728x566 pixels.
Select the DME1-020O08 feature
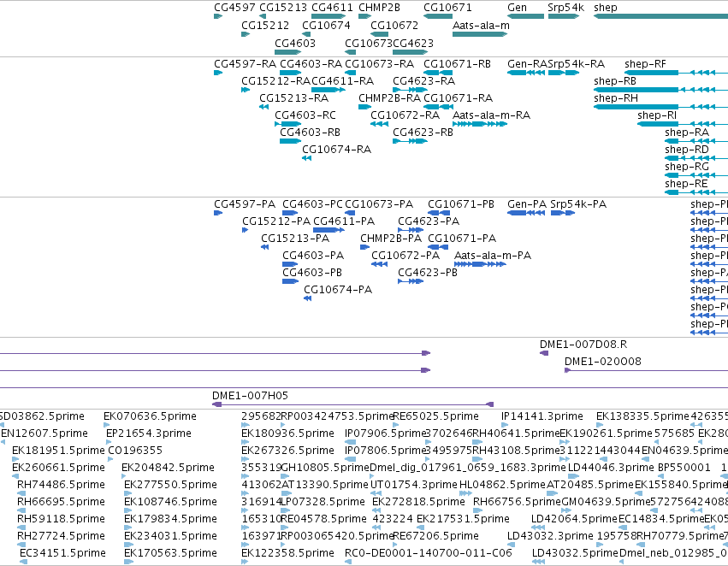[x=646, y=371]
